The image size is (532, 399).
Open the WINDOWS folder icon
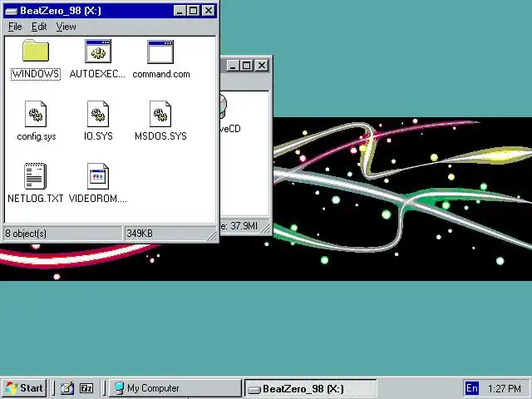(x=36, y=51)
